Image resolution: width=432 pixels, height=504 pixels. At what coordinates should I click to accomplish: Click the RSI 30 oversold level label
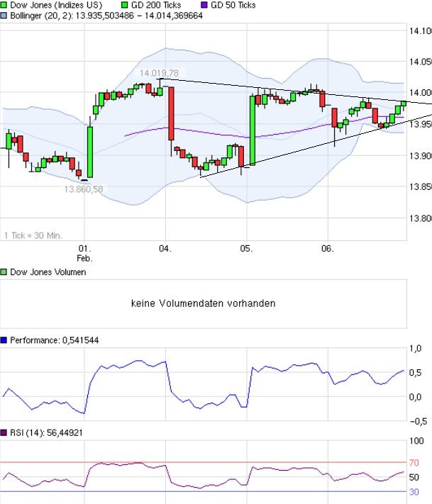tap(416, 491)
